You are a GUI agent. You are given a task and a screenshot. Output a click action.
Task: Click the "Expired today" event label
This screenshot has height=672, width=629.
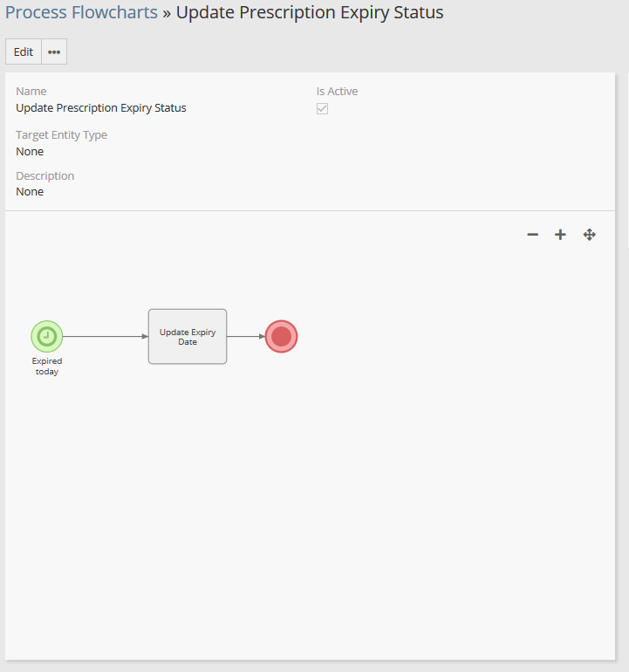click(x=47, y=367)
